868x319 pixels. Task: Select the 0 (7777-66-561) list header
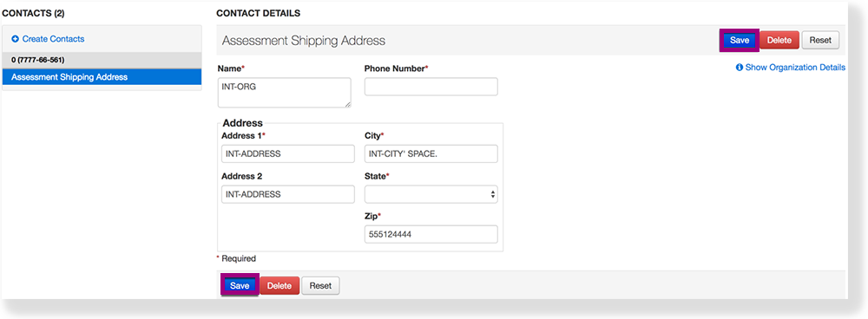(x=102, y=60)
